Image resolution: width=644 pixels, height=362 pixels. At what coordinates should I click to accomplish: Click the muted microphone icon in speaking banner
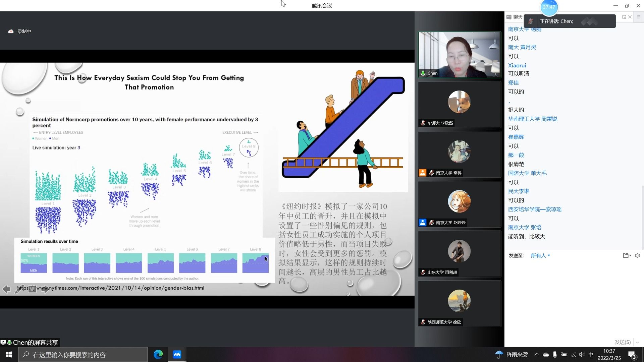(531, 21)
